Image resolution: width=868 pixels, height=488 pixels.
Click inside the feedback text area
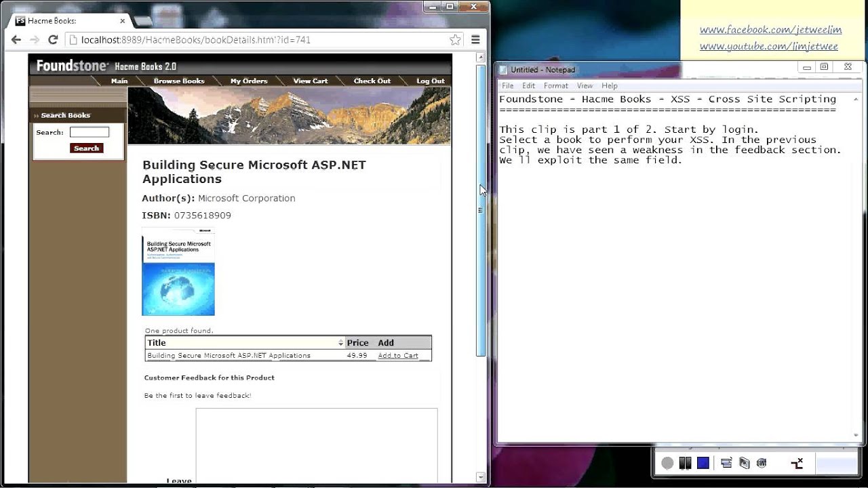click(x=317, y=445)
